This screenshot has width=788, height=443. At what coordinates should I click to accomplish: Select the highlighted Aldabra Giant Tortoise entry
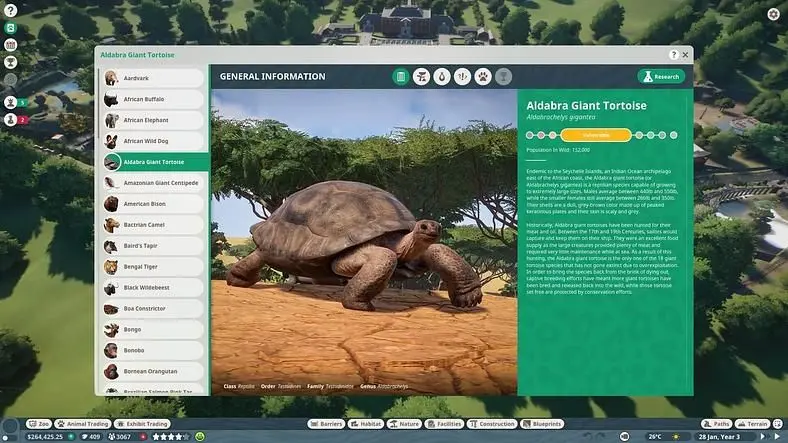(156, 162)
